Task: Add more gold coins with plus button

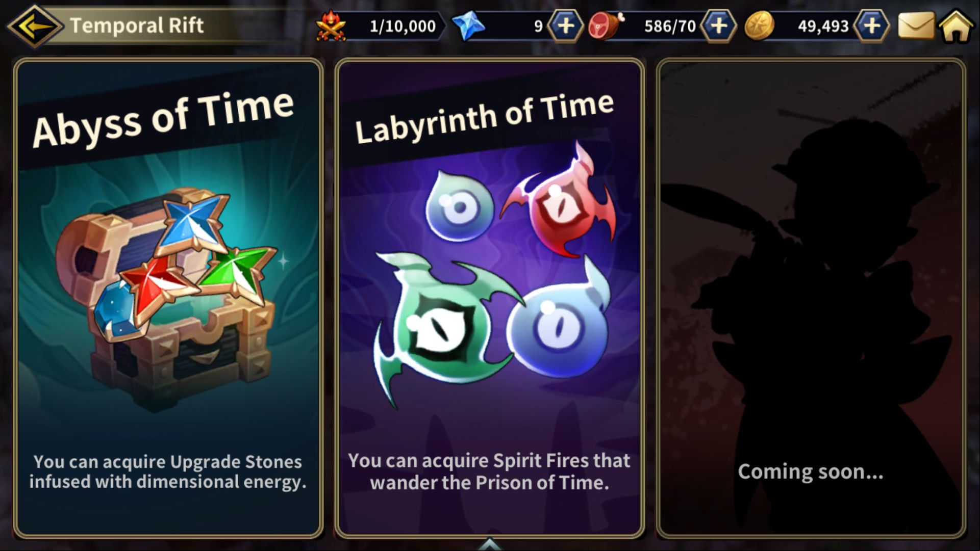Action: click(872, 25)
